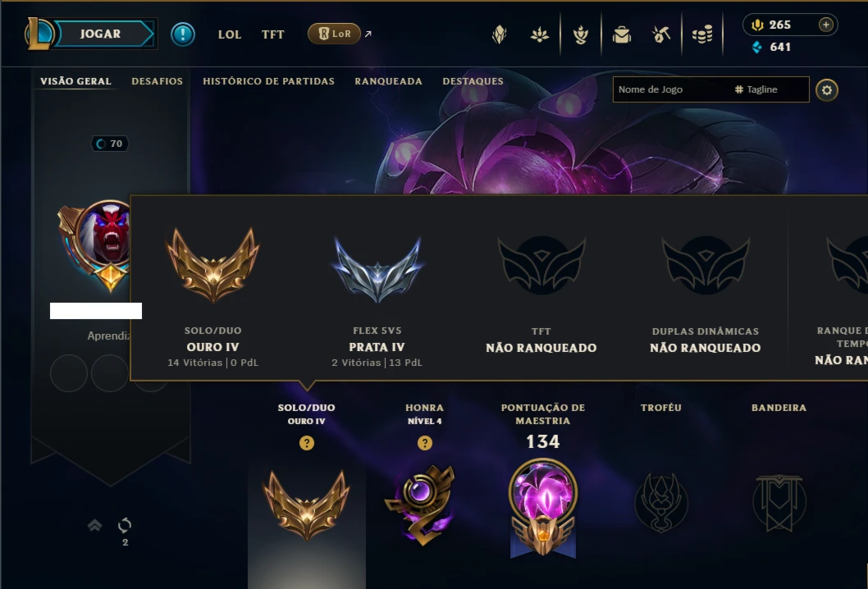
Task: Switch to the TFT tab
Action: click(x=273, y=34)
